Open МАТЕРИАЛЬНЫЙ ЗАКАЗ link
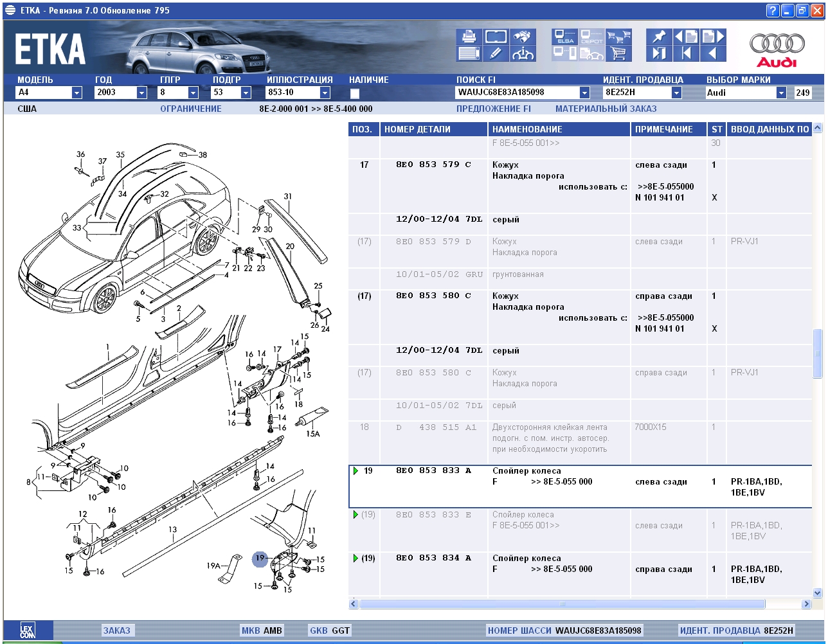The height and width of the screenshot is (644, 828). pyautogui.click(x=606, y=109)
